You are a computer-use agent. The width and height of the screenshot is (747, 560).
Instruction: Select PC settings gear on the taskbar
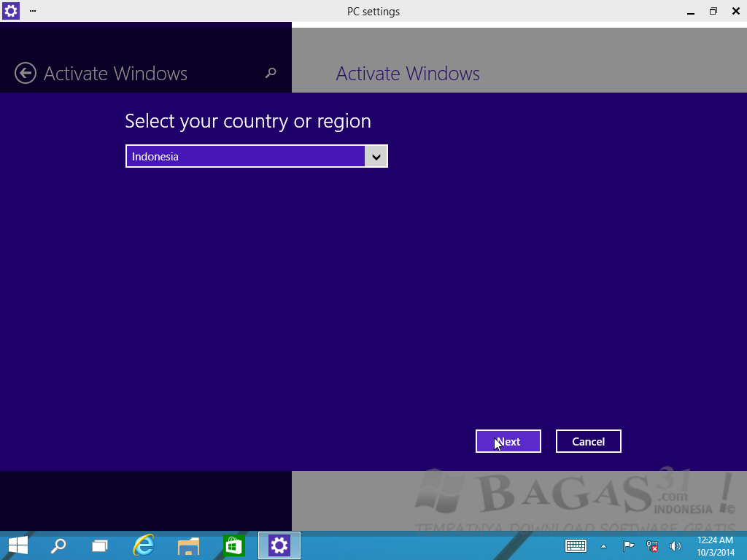coord(279,545)
